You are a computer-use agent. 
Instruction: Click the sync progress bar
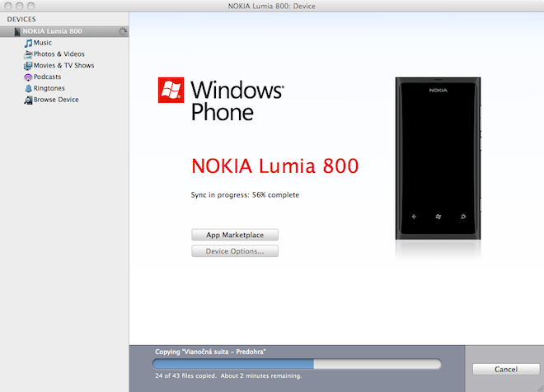click(x=297, y=364)
